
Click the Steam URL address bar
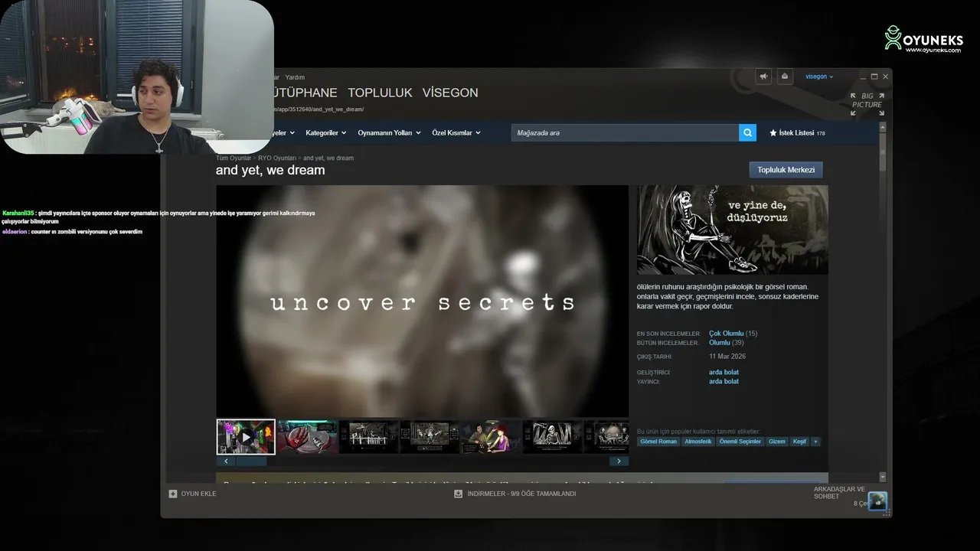pos(318,109)
